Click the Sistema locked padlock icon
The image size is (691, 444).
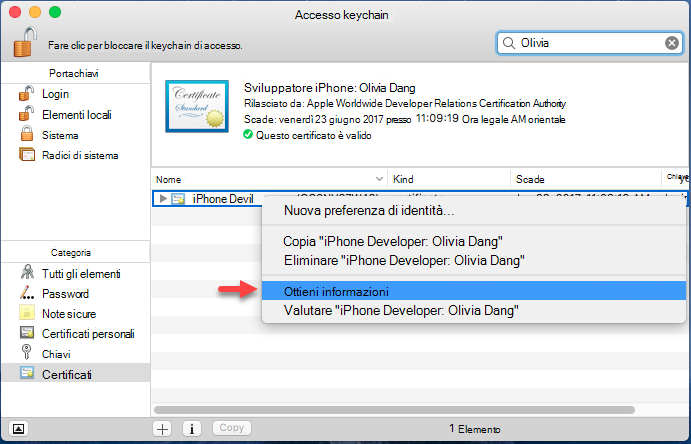[27, 133]
